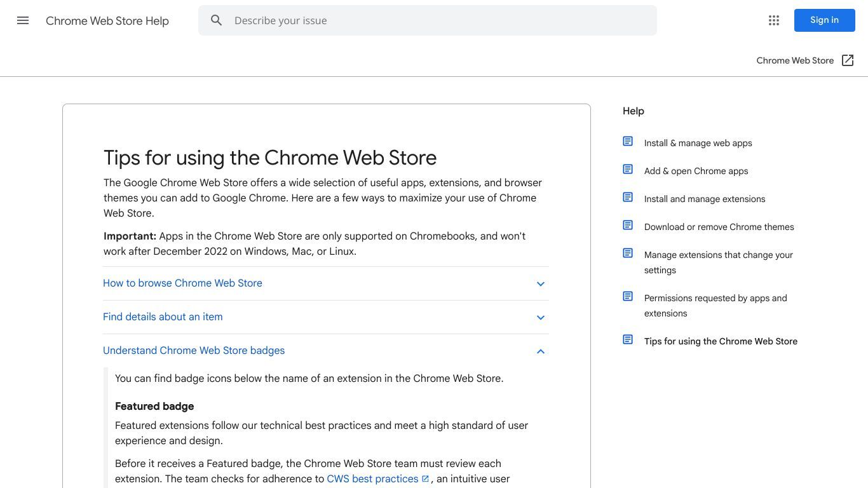The height and width of the screenshot is (488, 868).
Task: Expand How to browse Chrome Web Store chevron
Action: [x=541, y=284]
